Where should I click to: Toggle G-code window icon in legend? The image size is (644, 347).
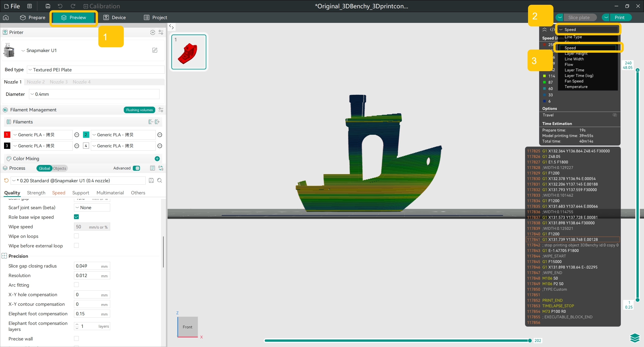point(552,30)
